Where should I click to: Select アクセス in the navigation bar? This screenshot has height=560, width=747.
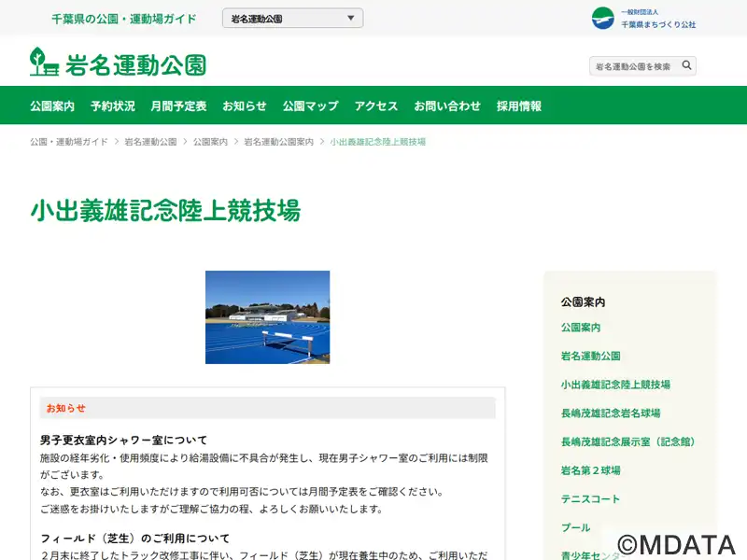click(376, 106)
